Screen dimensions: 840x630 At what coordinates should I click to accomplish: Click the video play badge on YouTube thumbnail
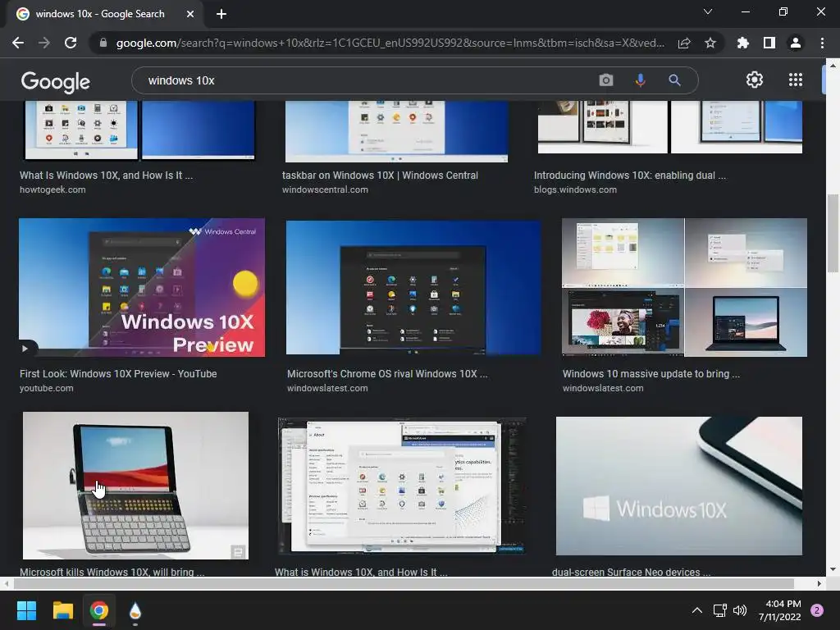[25, 349]
